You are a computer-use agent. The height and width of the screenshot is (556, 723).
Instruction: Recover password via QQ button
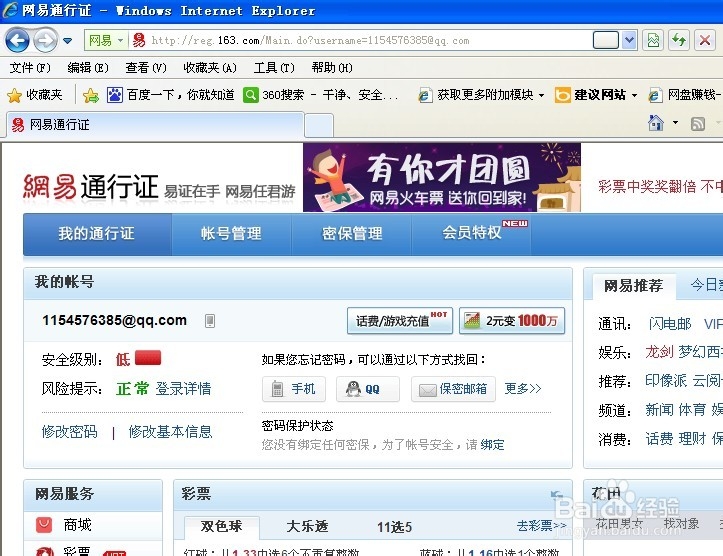[367, 389]
